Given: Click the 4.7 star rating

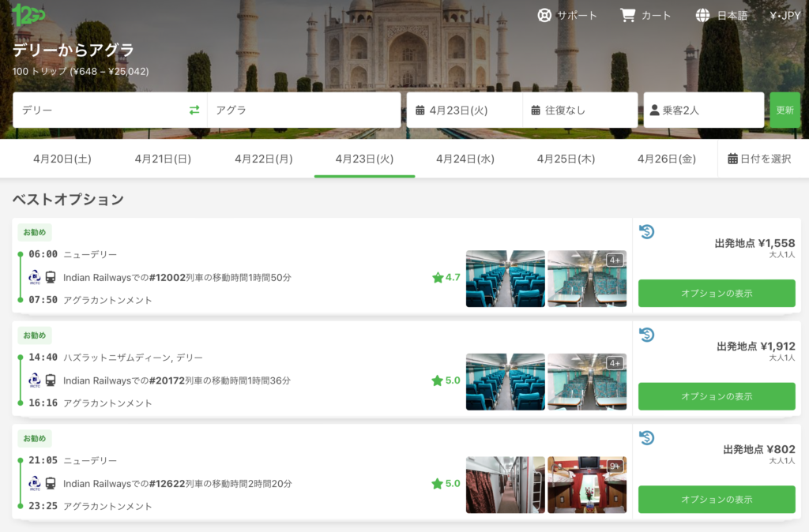Looking at the screenshot, I should [446, 278].
